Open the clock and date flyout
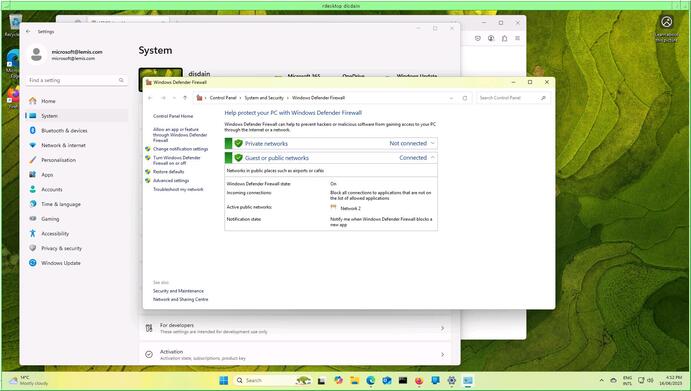 click(671, 381)
